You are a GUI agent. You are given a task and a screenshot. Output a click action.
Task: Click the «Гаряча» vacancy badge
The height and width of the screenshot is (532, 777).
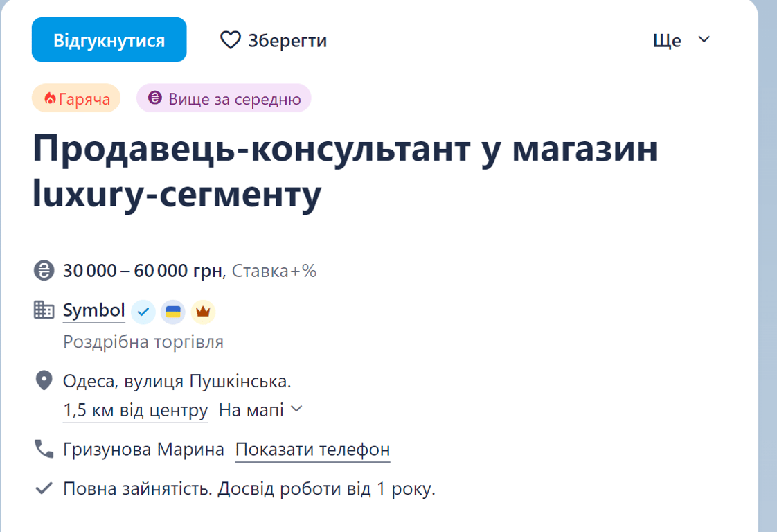point(76,98)
